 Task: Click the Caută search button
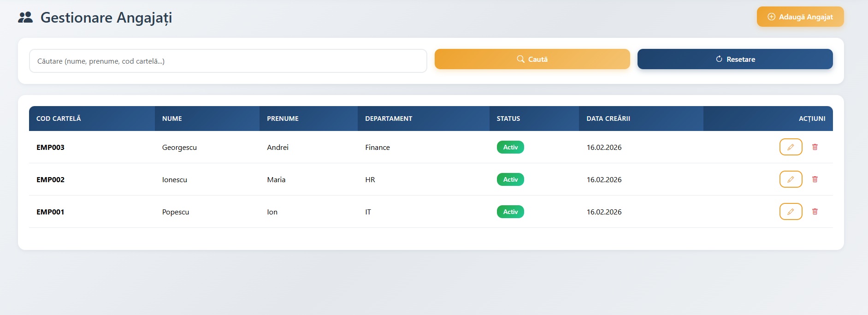pyautogui.click(x=532, y=59)
